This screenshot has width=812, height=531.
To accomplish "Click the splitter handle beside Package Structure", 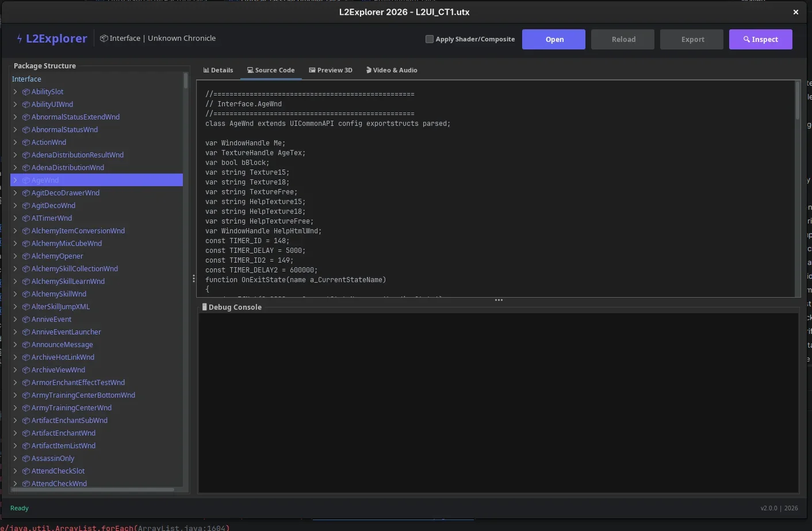I will (193, 278).
